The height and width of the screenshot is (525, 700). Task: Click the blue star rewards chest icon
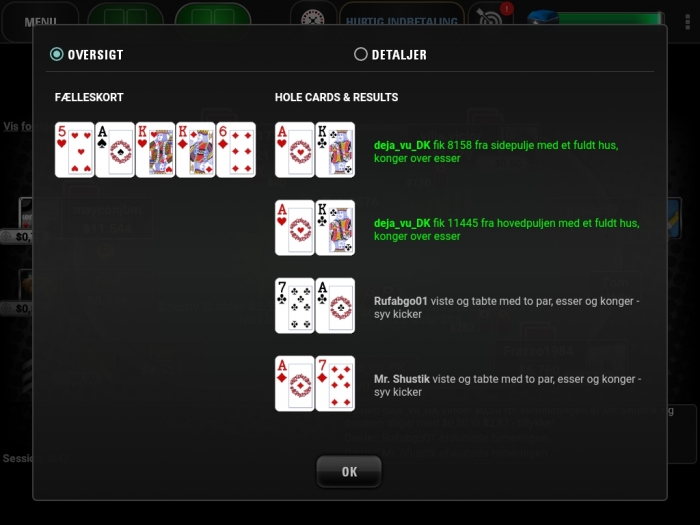coord(542,19)
